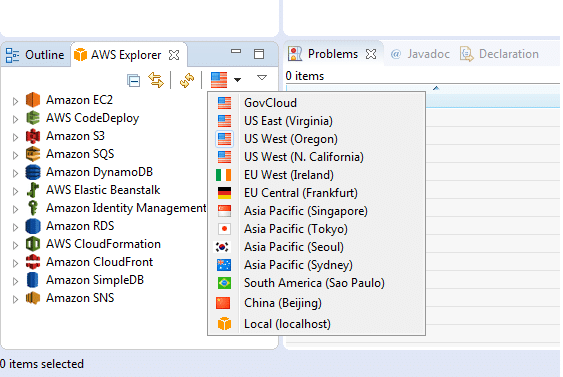
Task: Click the AWS CloudFormation green icon
Action: 33,244
